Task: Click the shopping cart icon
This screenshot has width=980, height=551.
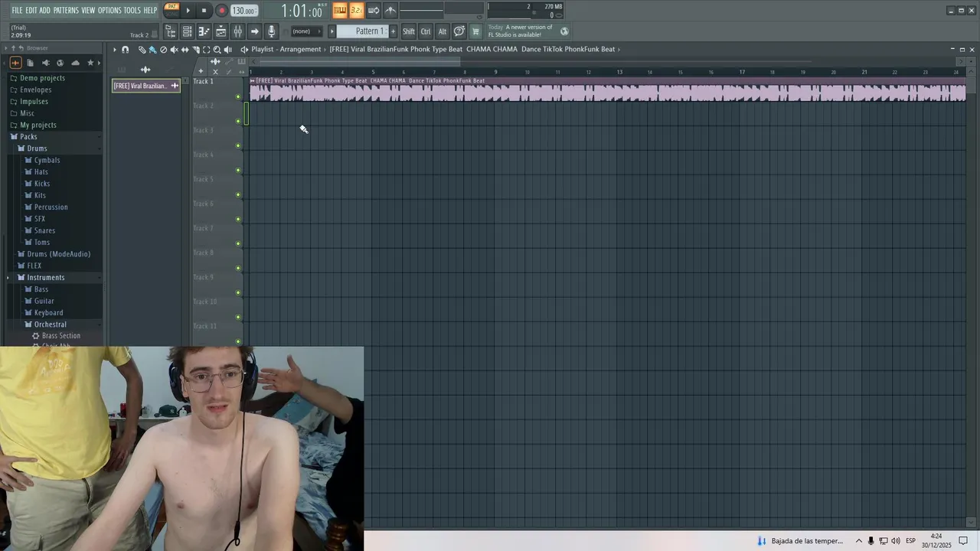Action: (x=475, y=31)
